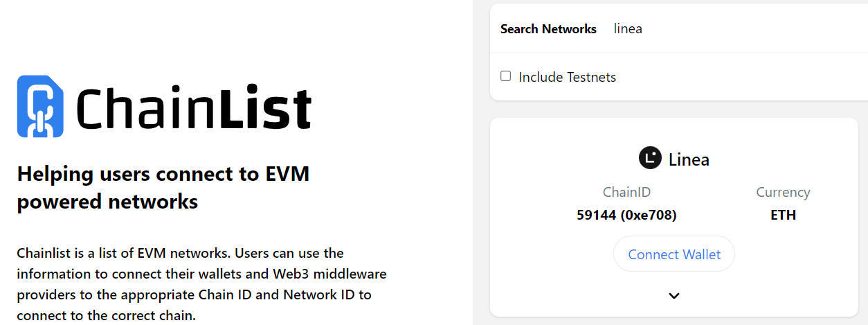Click the decimal chain ID 59144
Screen dimensions: 868x325
pos(596,215)
